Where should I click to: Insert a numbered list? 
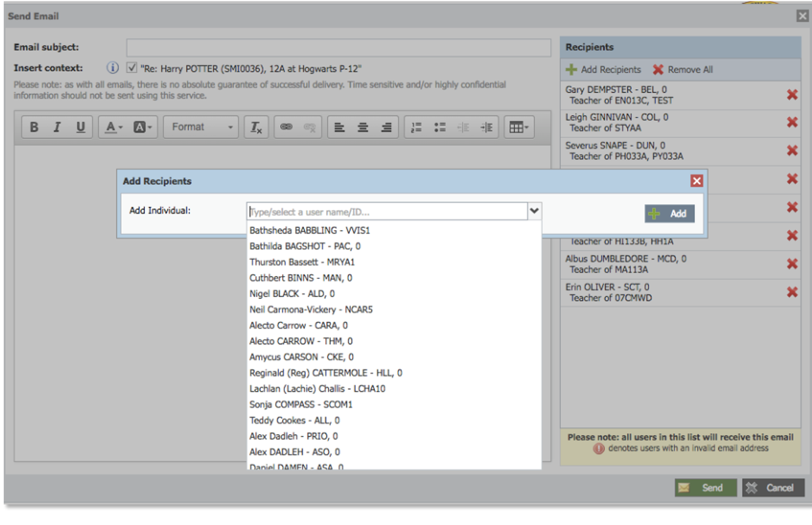tap(417, 127)
